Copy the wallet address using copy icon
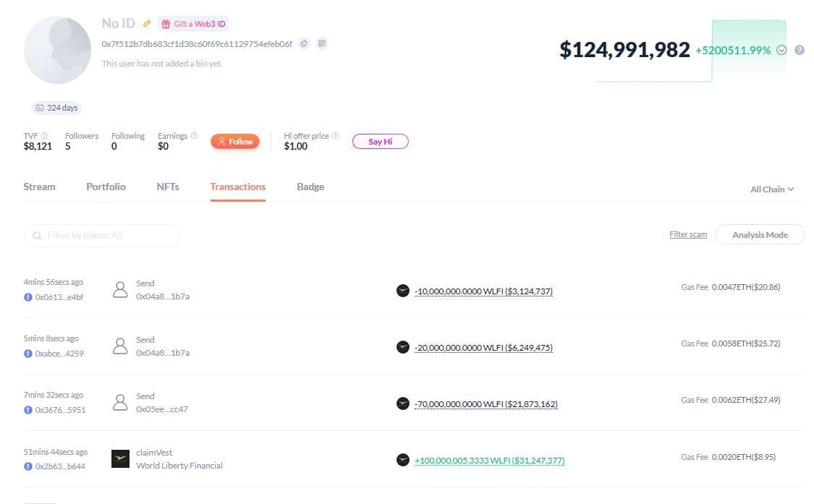This screenshot has height=504, width=814. point(304,43)
